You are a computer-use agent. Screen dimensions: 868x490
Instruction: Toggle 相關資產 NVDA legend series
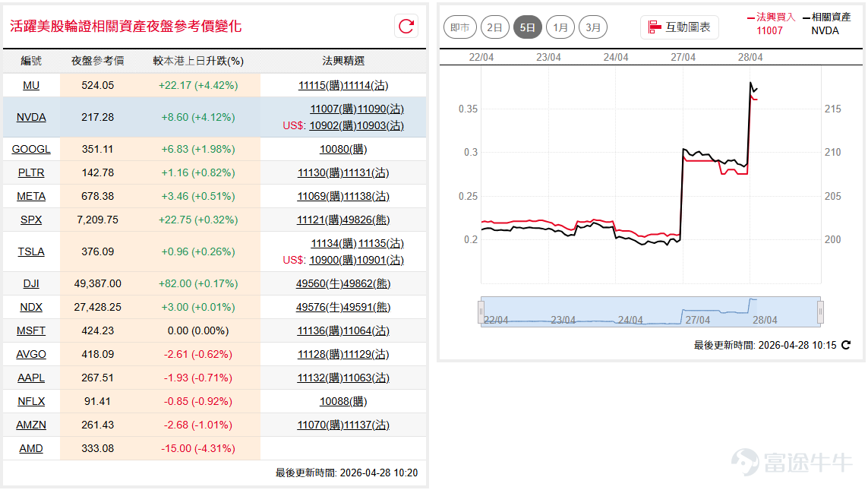(x=826, y=24)
